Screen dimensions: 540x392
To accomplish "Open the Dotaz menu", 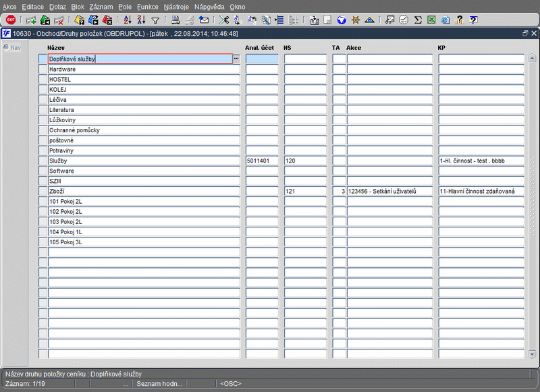I will click(57, 7).
